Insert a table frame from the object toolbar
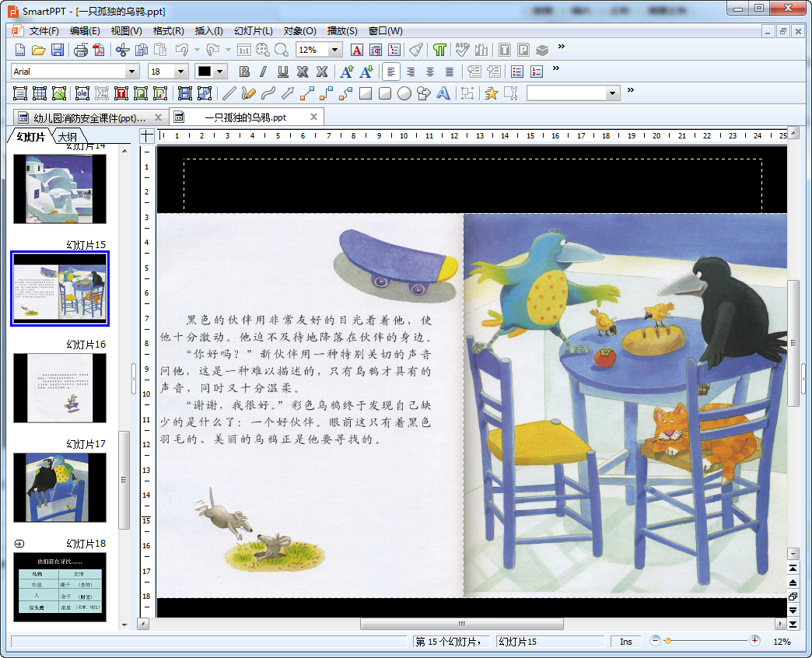The image size is (812, 658). coord(40,93)
